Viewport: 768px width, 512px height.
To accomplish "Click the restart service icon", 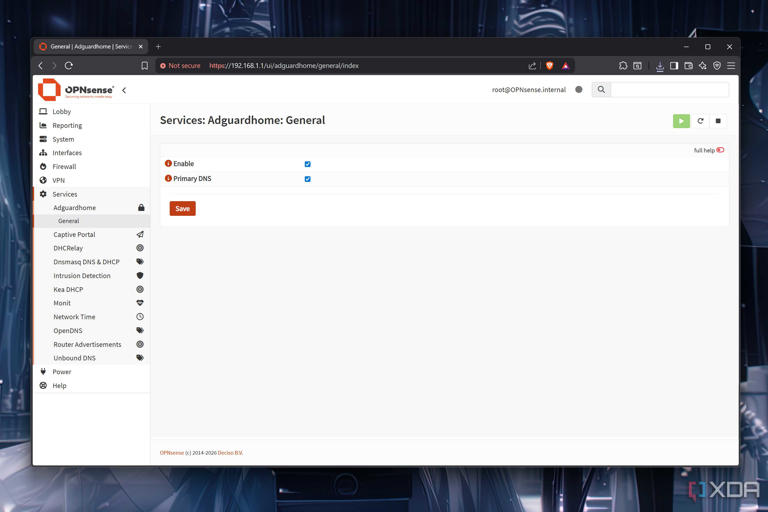I will tap(700, 121).
